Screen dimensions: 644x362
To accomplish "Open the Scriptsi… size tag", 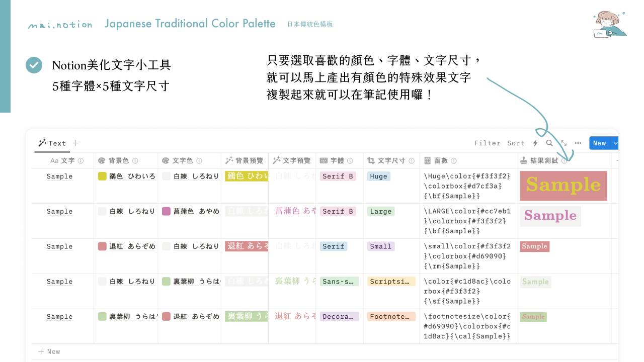I will pyautogui.click(x=391, y=282).
